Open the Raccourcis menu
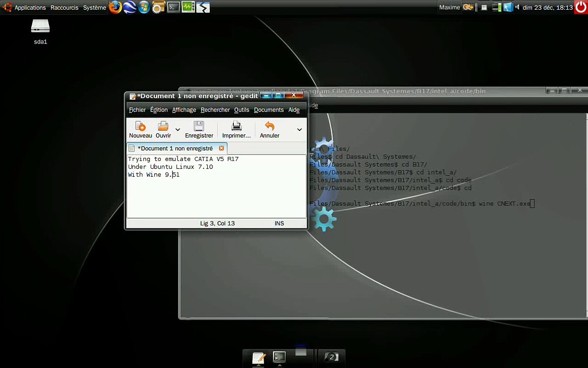The width and height of the screenshot is (588, 368). (x=64, y=8)
